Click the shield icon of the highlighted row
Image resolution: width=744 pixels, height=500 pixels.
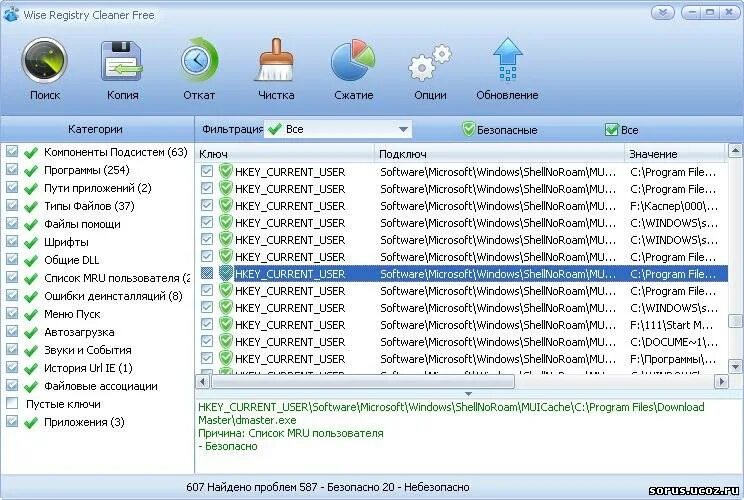pos(226,273)
